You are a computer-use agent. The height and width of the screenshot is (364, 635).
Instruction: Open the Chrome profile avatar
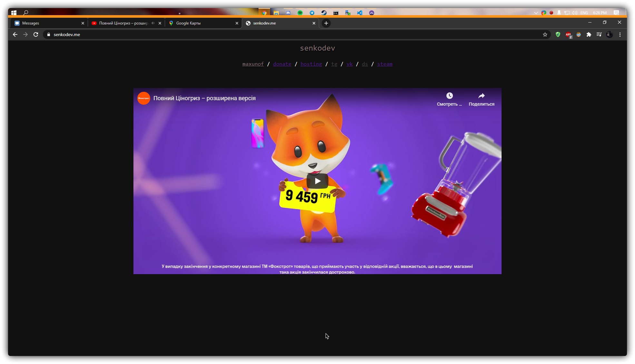tap(610, 34)
